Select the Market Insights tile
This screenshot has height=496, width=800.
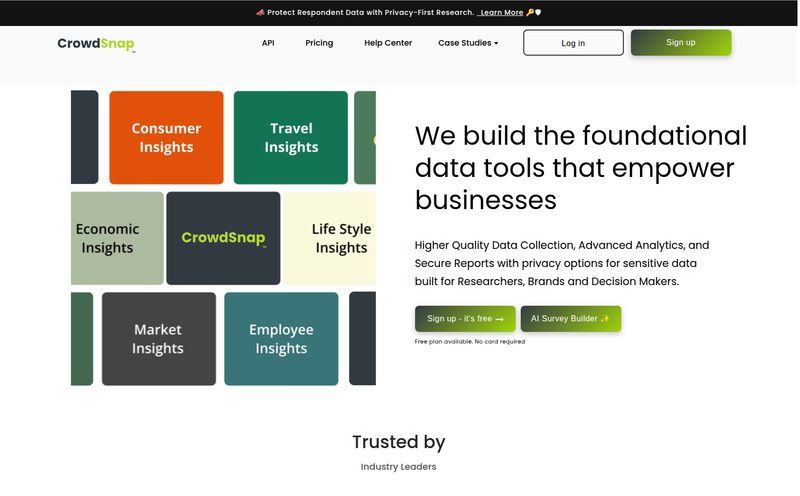[159, 339]
